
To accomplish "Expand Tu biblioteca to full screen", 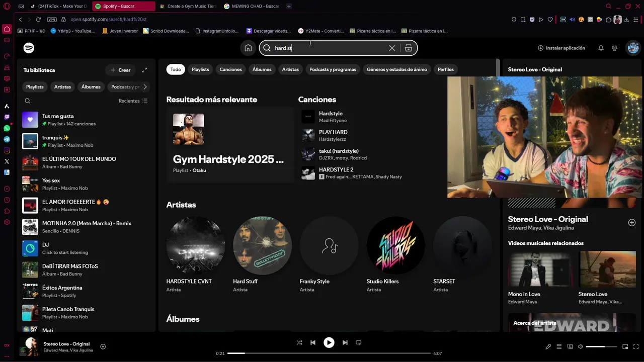I will 144,70.
